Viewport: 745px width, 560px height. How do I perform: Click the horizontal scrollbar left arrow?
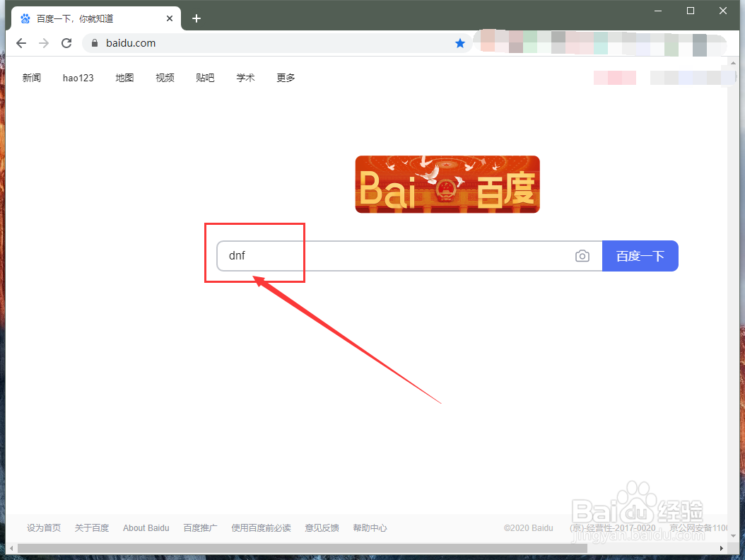[11, 548]
